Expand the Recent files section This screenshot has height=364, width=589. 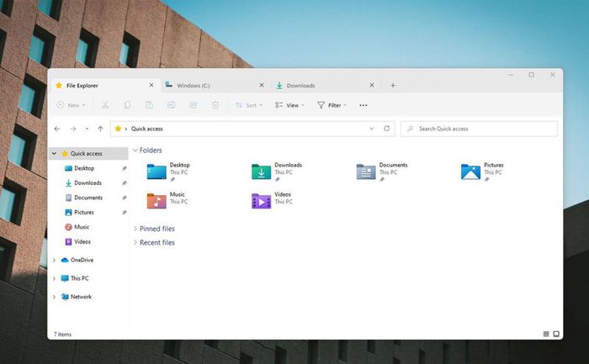coord(135,242)
